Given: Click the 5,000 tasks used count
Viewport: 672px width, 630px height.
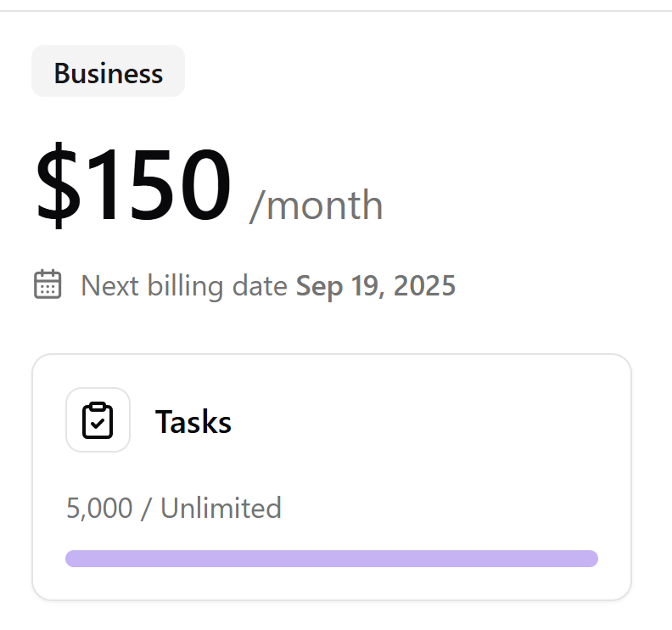Looking at the screenshot, I should pos(99,509).
